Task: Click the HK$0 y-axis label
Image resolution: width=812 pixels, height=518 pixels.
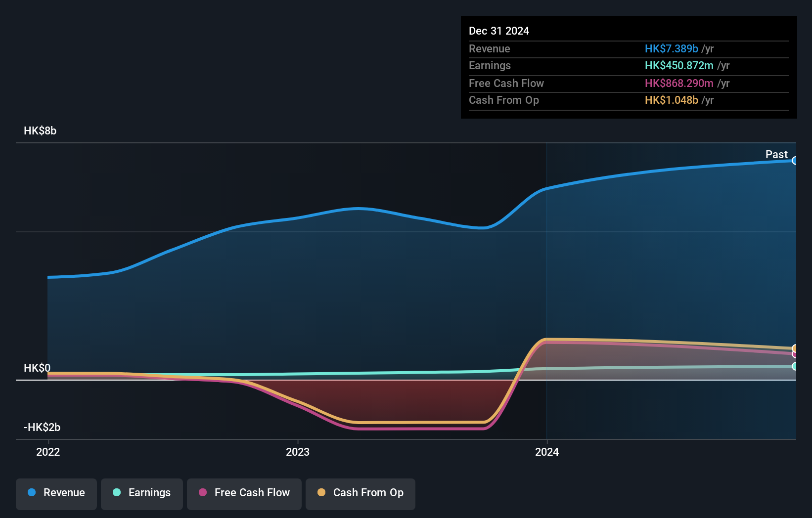Action: 37,368
